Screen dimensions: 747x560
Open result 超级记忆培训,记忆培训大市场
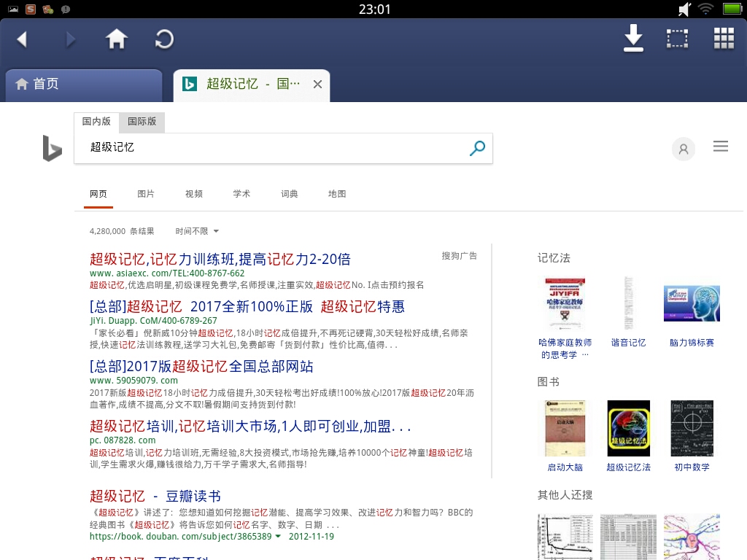250,426
